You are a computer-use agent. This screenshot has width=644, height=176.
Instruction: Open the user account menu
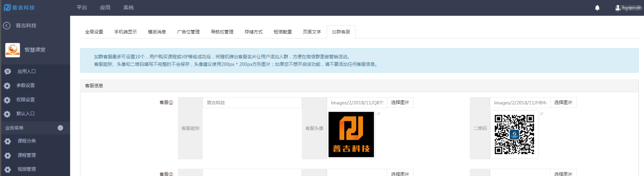pyautogui.click(x=628, y=8)
